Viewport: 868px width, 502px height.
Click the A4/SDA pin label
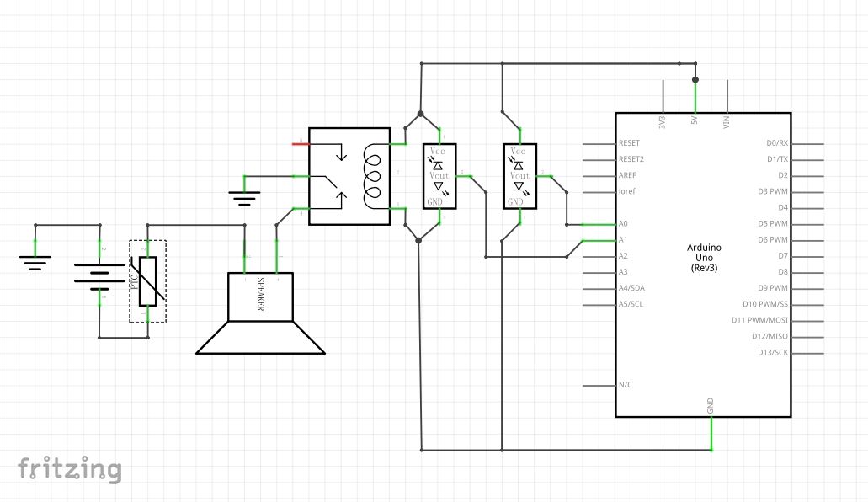pyautogui.click(x=631, y=287)
